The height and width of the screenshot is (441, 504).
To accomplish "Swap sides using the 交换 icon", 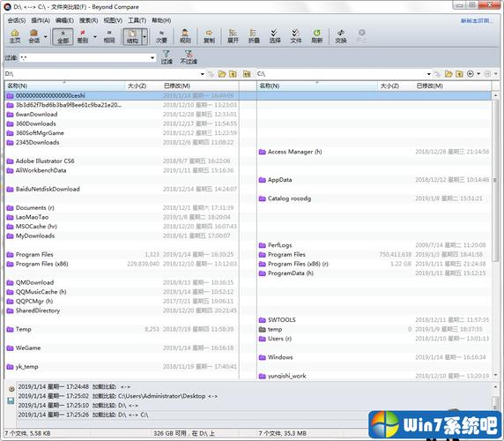I will tap(341, 36).
